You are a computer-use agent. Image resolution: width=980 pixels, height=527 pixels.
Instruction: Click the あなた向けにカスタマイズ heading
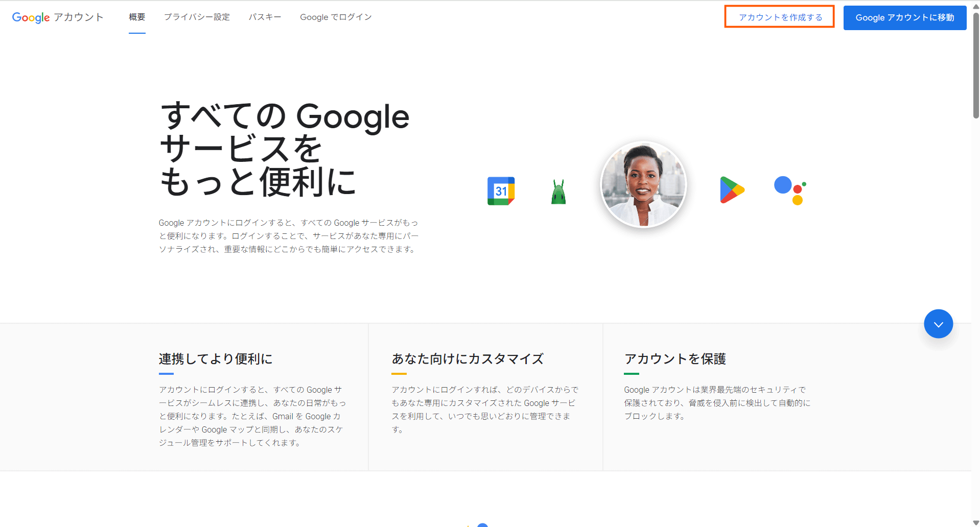click(x=468, y=359)
